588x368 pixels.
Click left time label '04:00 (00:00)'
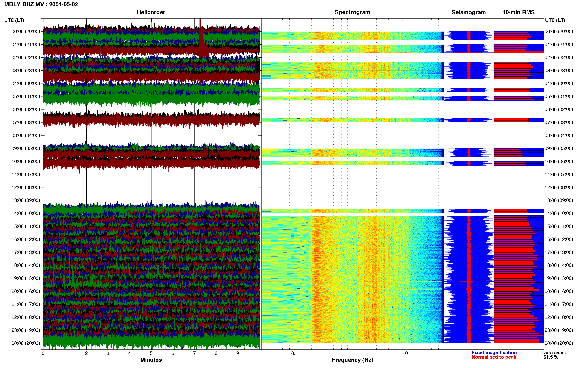(x=26, y=83)
